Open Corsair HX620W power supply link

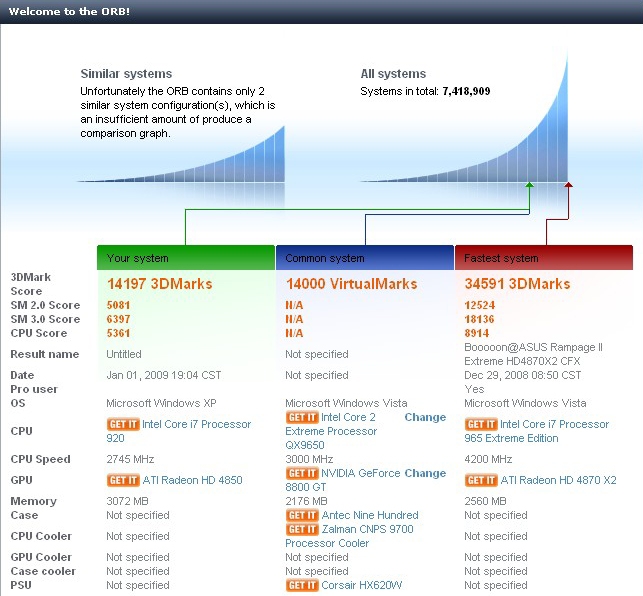[x=361, y=585]
